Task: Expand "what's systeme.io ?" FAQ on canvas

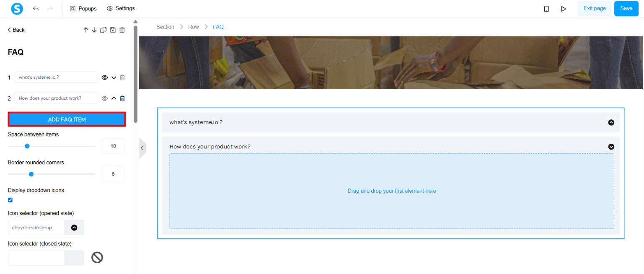Action: click(391, 122)
